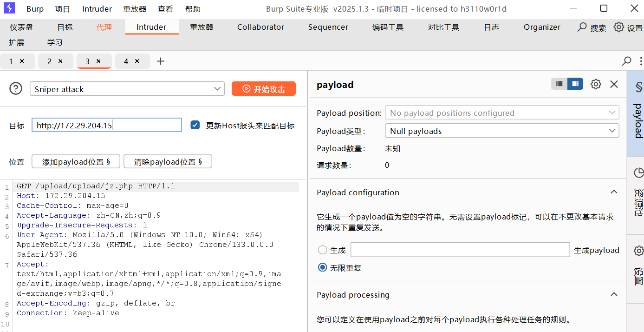Open the 资源池 sidebar panel icon

pos(638,173)
